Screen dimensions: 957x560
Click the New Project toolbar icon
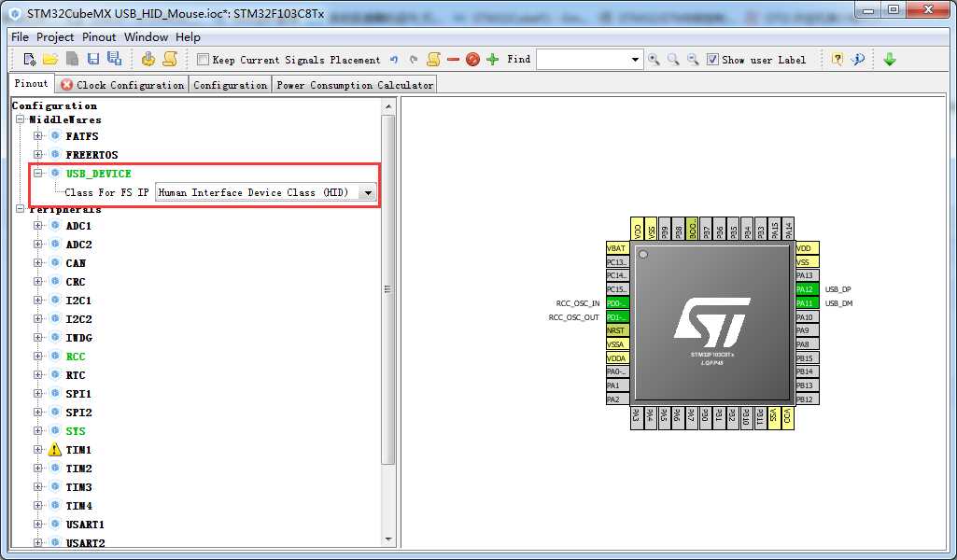click(29, 59)
